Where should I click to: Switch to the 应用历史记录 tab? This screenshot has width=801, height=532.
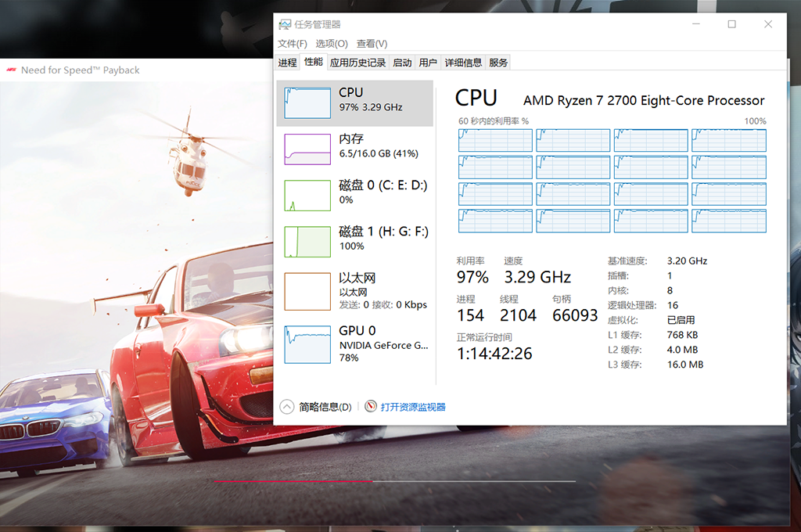coord(357,63)
